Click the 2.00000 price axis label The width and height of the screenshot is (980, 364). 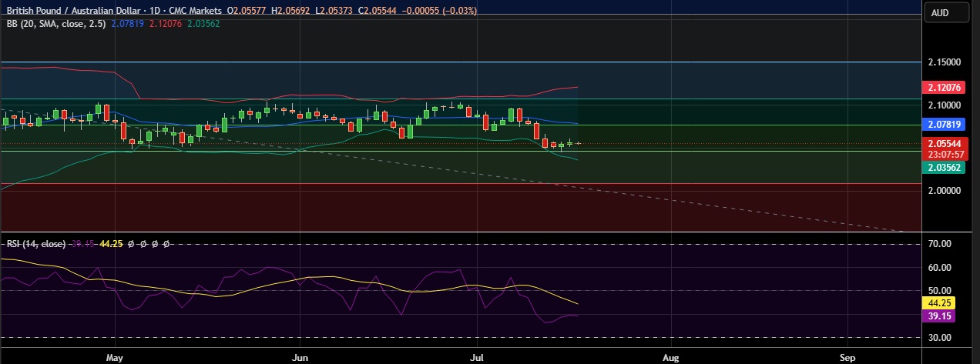point(945,190)
